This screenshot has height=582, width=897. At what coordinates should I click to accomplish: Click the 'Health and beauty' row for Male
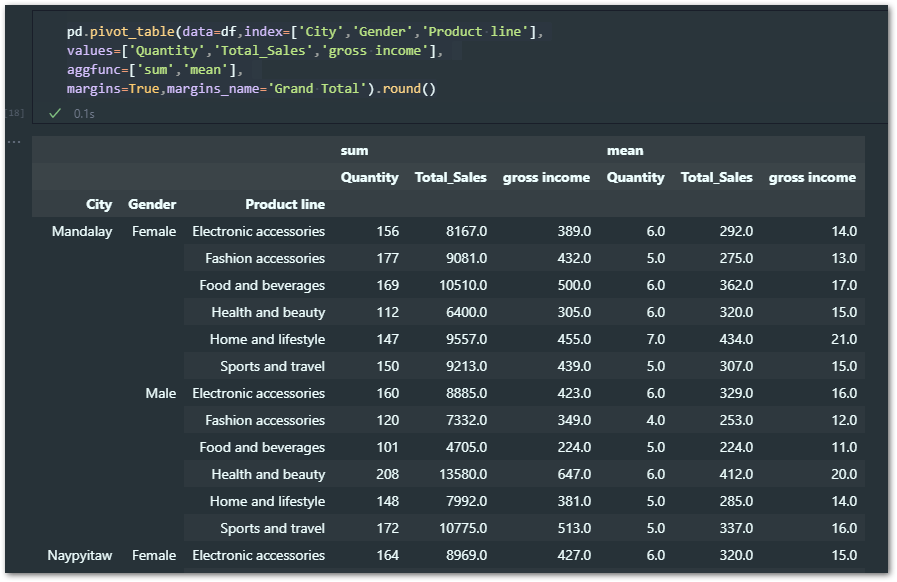(x=265, y=474)
